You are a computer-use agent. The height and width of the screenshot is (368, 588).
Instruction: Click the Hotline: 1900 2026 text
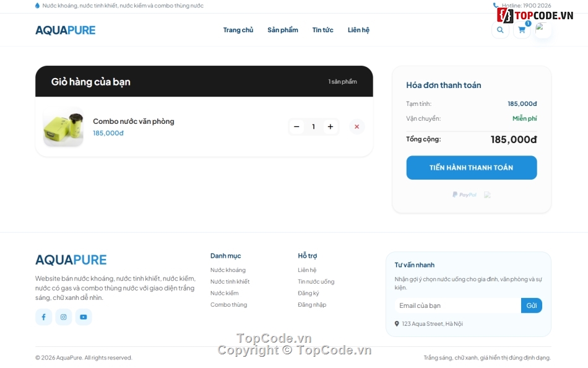[527, 6]
